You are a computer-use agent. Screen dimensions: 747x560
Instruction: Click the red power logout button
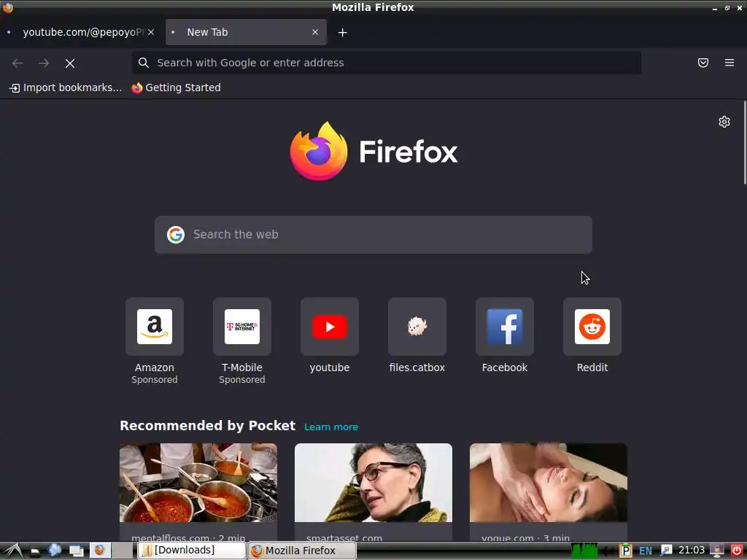coord(736,551)
